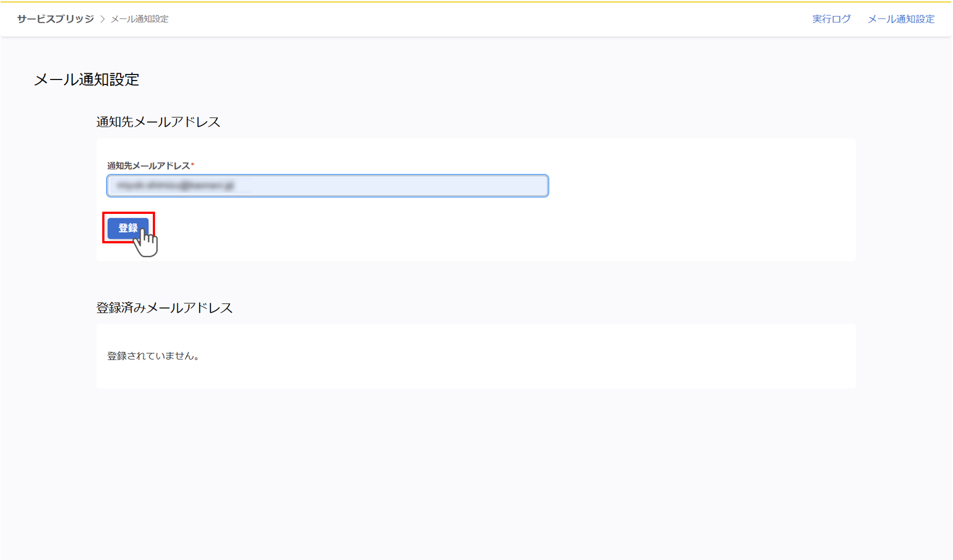
Task: Click the サービスブリッジ breadcrumb link
Action: [x=56, y=19]
